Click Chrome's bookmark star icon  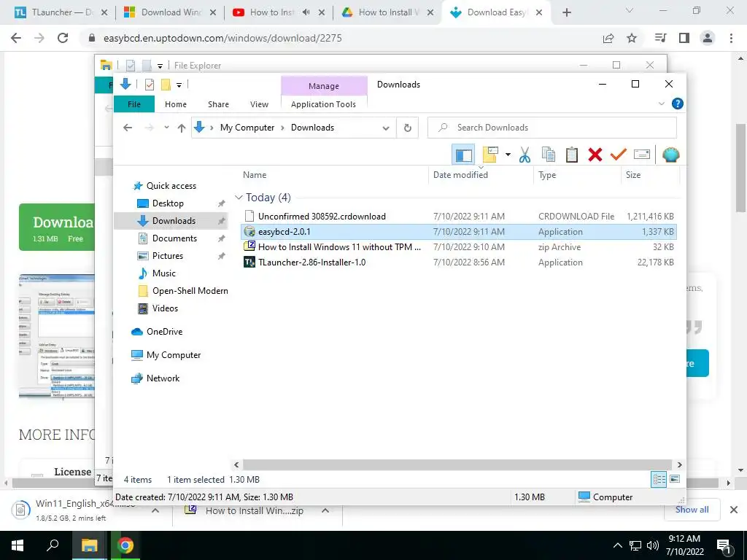(632, 38)
